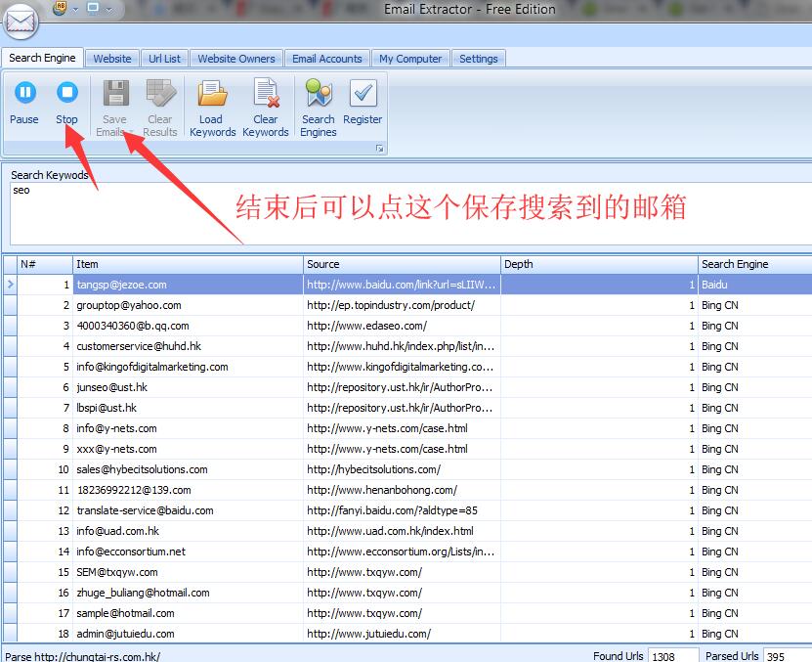Click source http://www.jutuiedu.com/
Viewport: 812px width, 662px height.
tap(368, 634)
